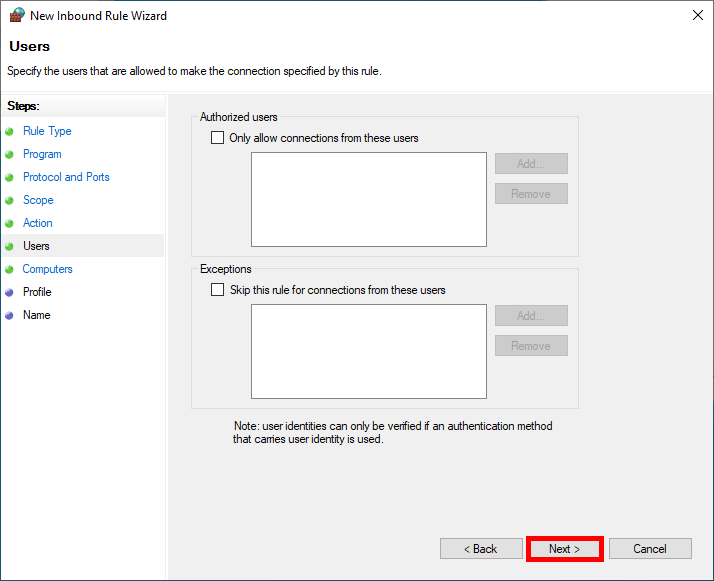Click the purple bullet beside Name
Screen dimensions: 714x581
[x=10, y=316]
